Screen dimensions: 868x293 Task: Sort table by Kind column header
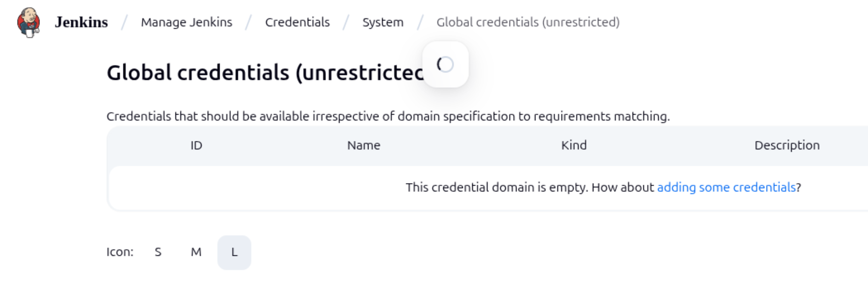pyautogui.click(x=574, y=145)
